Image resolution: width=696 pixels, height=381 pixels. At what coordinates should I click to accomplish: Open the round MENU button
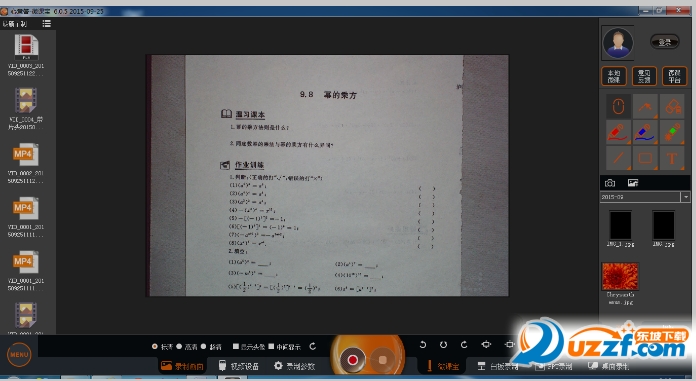tap(19, 354)
